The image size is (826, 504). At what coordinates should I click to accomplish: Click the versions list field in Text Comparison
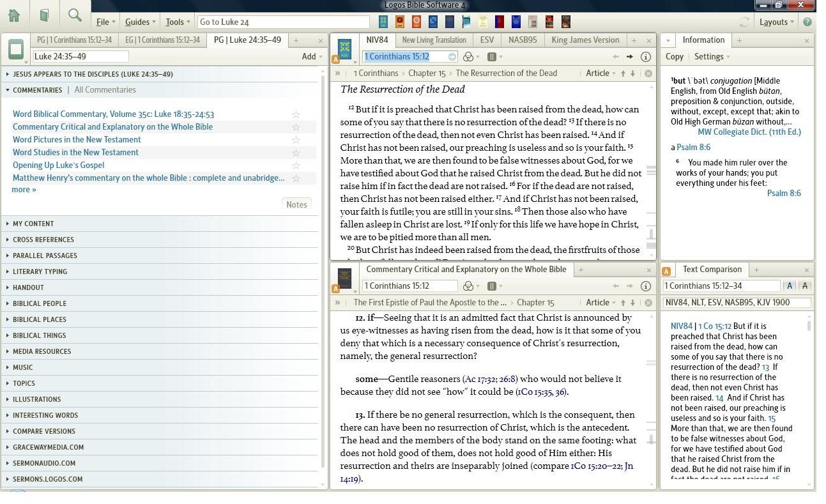737,303
